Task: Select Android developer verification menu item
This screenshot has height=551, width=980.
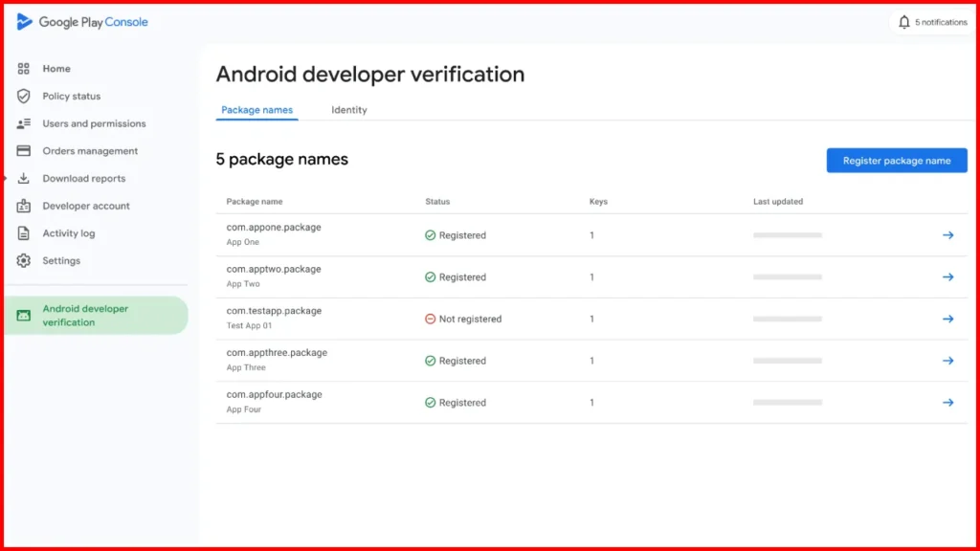Action: tap(97, 316)
